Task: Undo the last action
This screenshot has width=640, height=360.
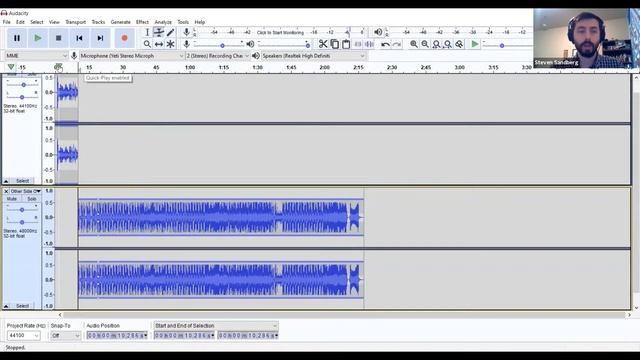Action: coord(385,44)
